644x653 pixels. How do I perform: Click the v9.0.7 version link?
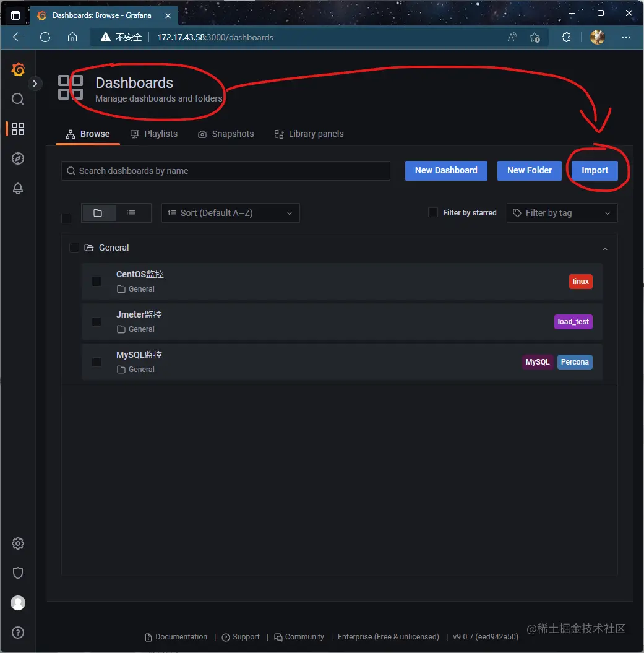[486, 637]
